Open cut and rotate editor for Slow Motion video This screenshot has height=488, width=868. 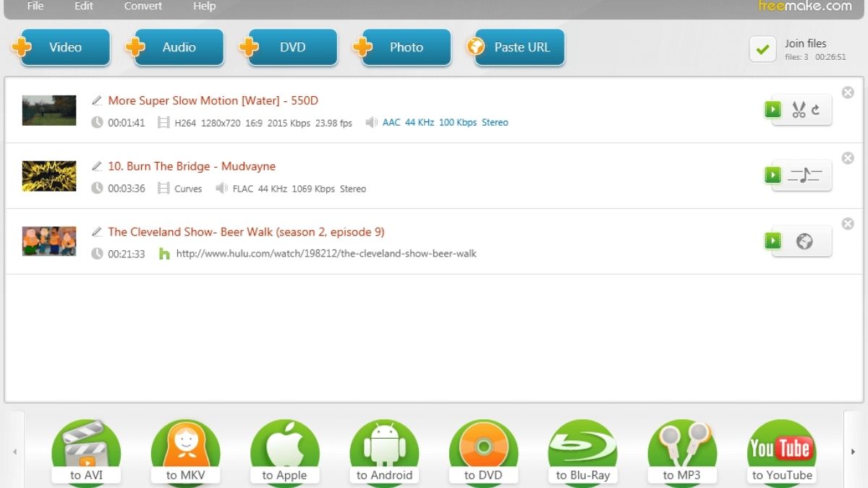pyautogui.click(x=806, y=110)
